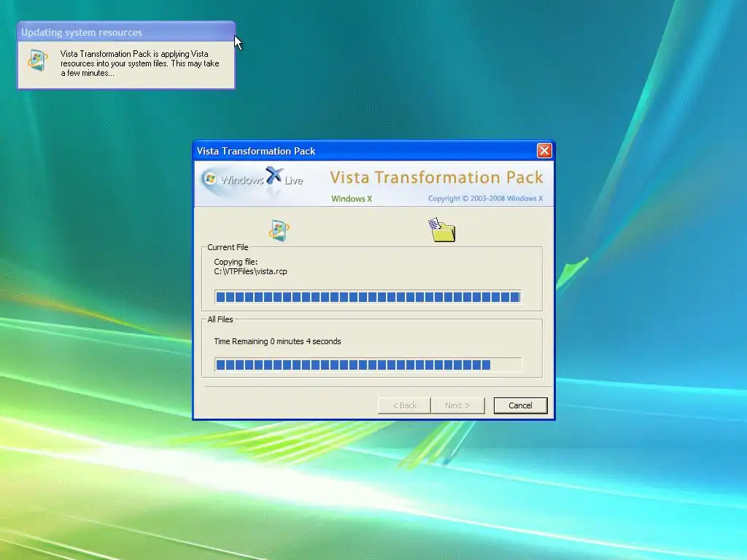This screenshot has height=560, width=747.
Task: Click the 'Copyright © 2003-2008 Windows X' text
Action: coord(485,198)
